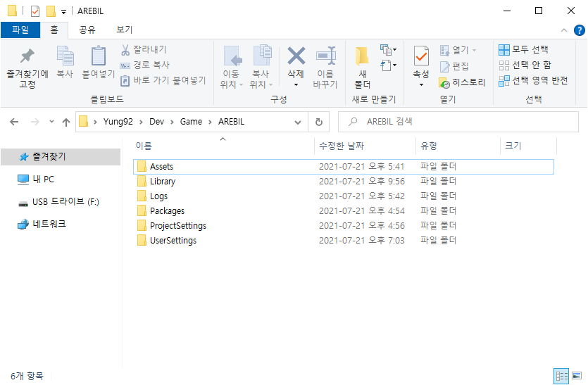Refresh the folder view
Image resolution: width=588 pixels, height=385 pixels.
(319, 122)
